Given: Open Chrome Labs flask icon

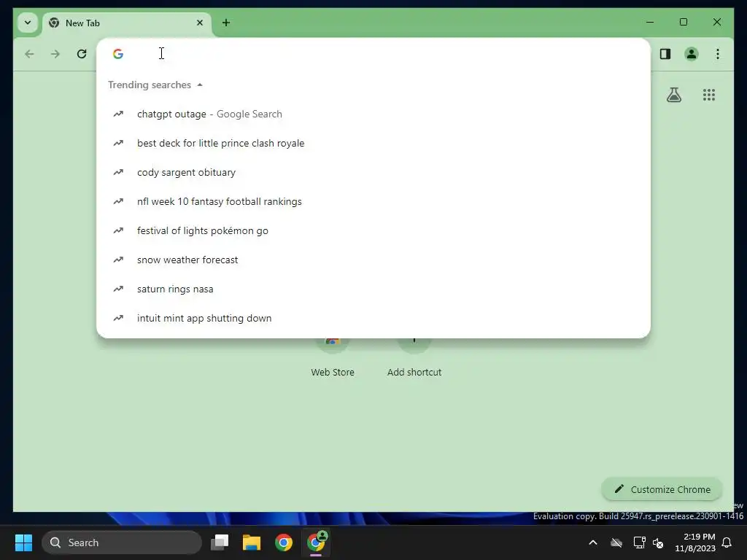Looking at the screenshot, I should tap(673, 95).
